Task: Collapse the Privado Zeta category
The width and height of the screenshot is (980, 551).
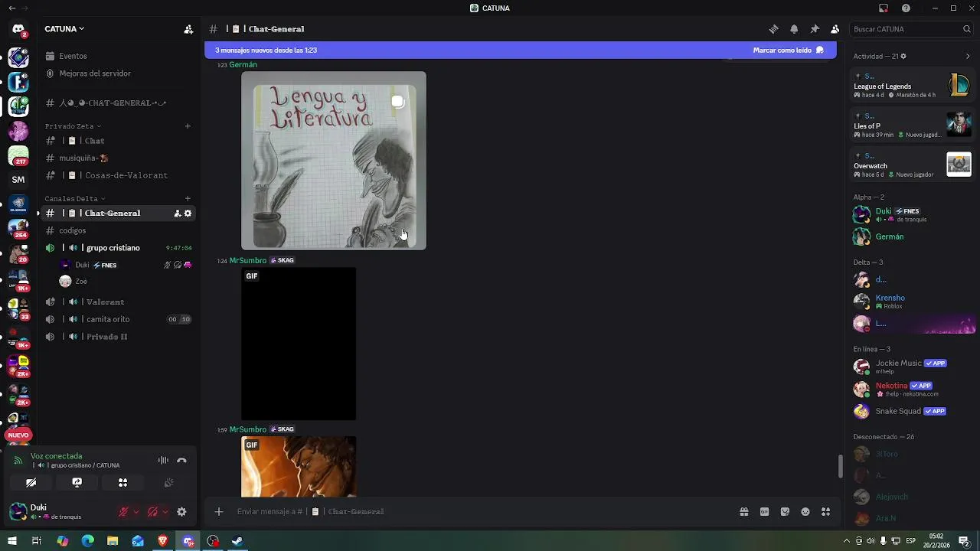Action: (x=73, y=126)
